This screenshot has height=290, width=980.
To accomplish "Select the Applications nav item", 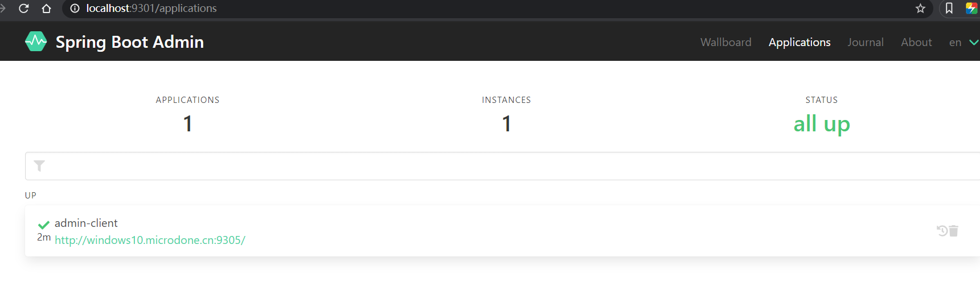I will point(799,42).
